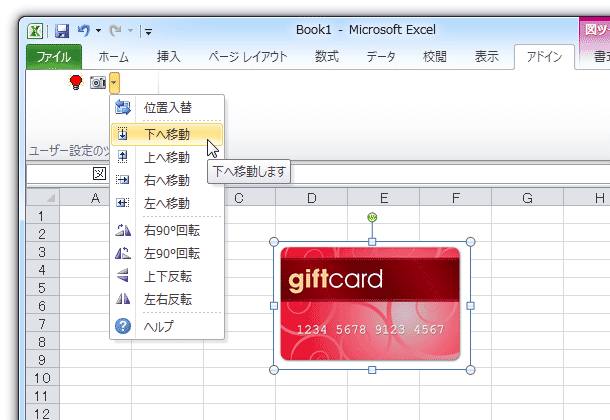610x420 pixels.
Task: Select column G header
Action: pos(528,198)
